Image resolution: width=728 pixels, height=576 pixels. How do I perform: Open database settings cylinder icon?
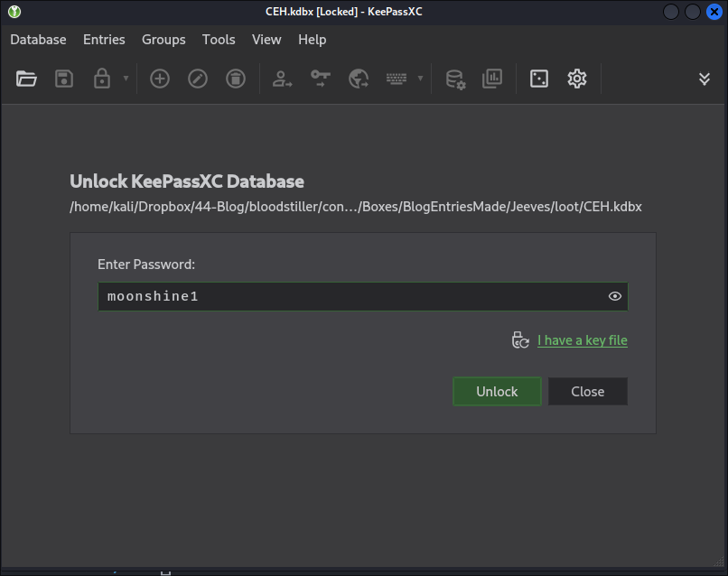click(455, 79)
